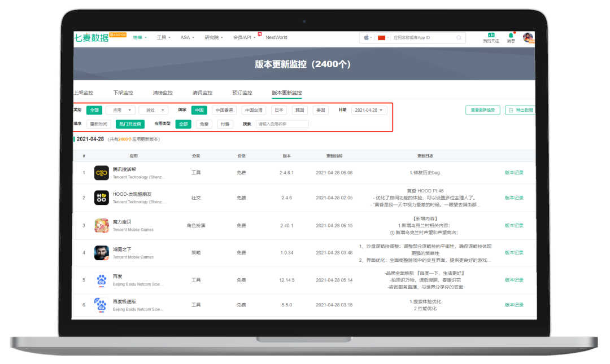Sort by 热门开发商
Viewport: 610px width, 364px height.
(x=130, y=124)
